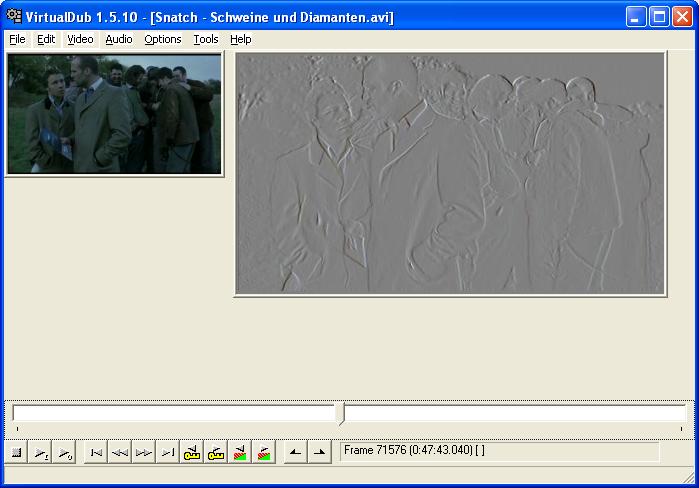
Task: Go to the previous keyframe
Action: click(192, 452)
